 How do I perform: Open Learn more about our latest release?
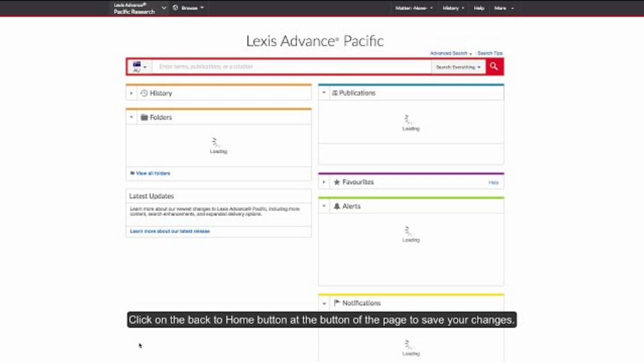pyautogui.click(x=169, y=231)
